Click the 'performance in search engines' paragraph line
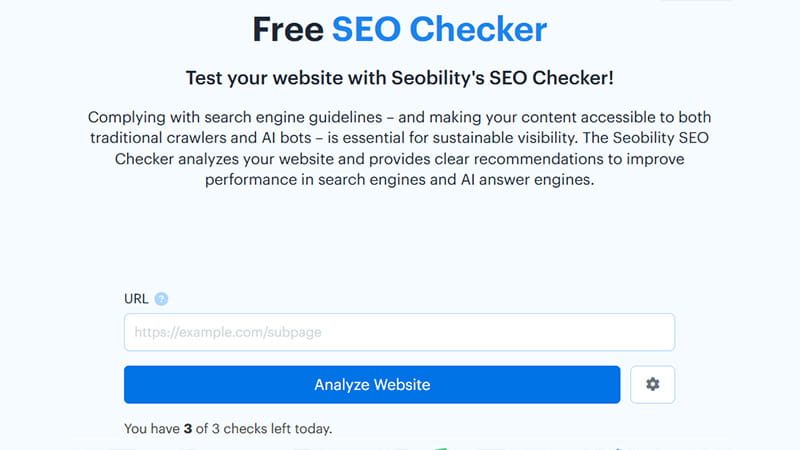 pos(399,180)
